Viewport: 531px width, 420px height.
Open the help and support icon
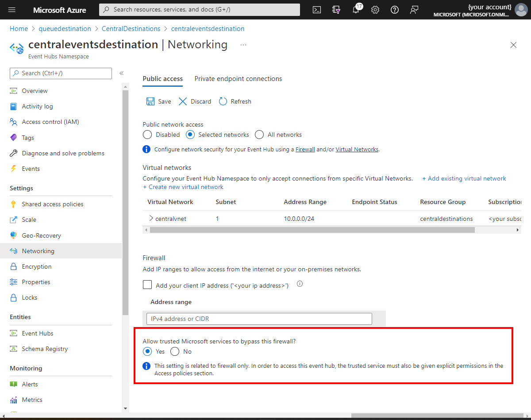[395, 9]
